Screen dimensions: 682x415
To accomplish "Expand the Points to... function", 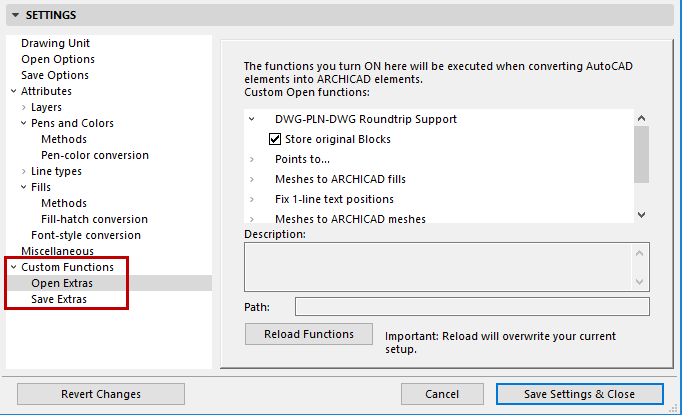I will point(252,159).
